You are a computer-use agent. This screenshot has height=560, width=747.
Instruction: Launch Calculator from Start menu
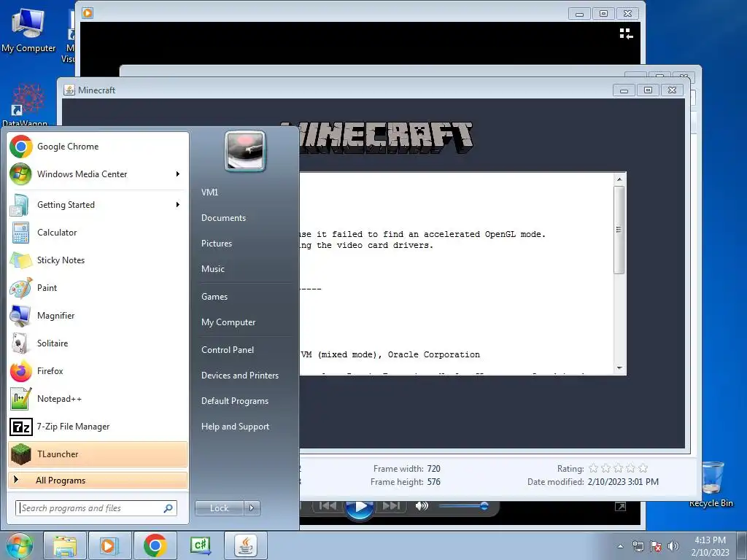tap(98, 233)
